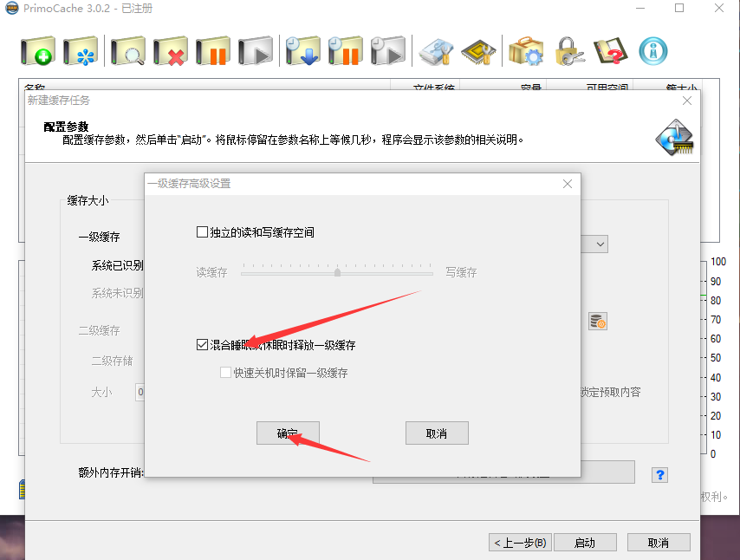The width and height of the screenshot is (740, 560).
Task: Click the new cache task icon with green plus
Action: [x=38, y=51]
